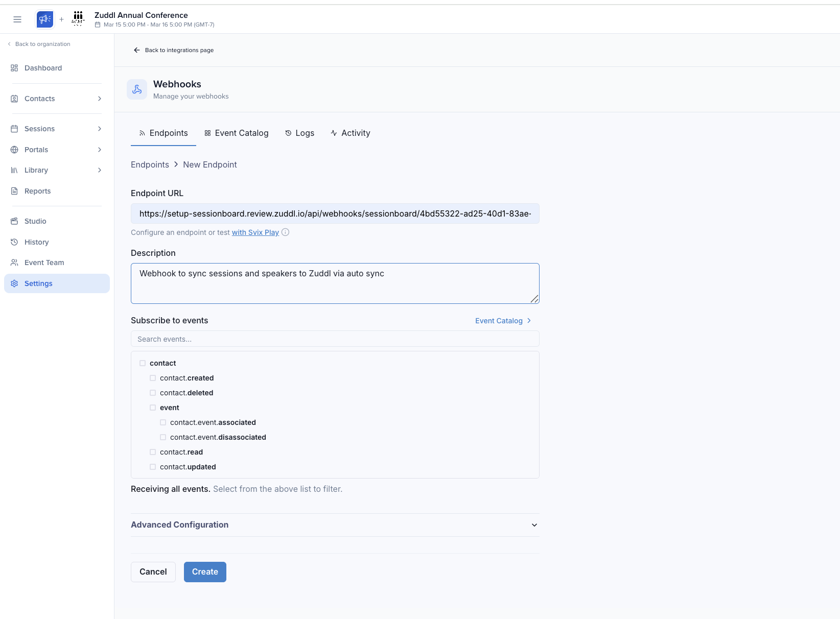Click the calendar icon beside event dates

tap(98, 25)
